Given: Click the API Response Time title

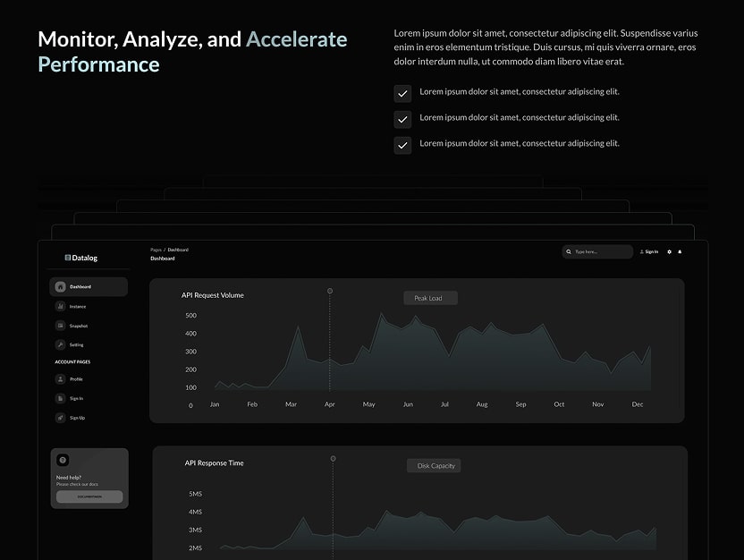Looking at the screenshot, I should (214, 462).
